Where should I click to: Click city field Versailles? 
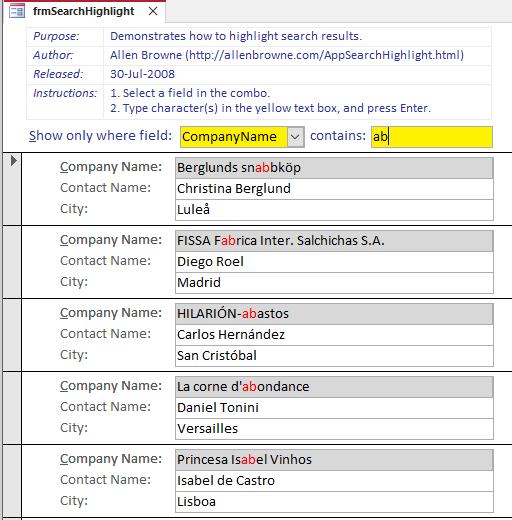(334, 429)
